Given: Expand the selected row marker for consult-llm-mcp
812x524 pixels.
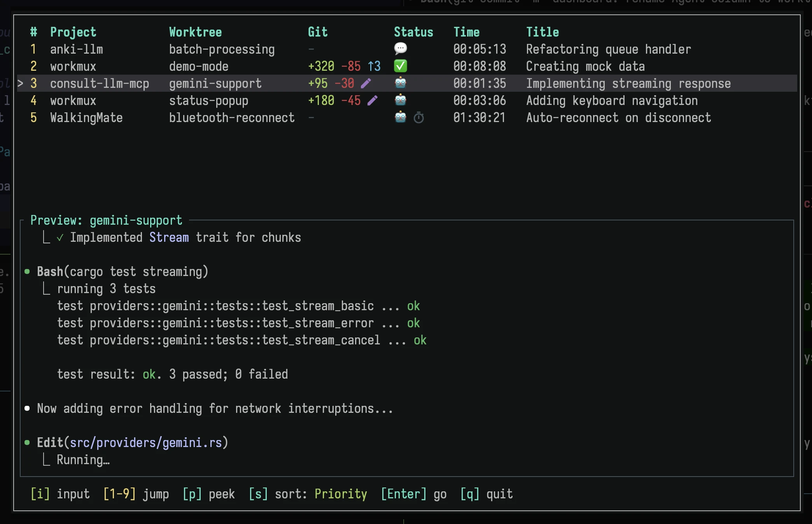Looking at the screenshot, I should [x=20, y=83].
